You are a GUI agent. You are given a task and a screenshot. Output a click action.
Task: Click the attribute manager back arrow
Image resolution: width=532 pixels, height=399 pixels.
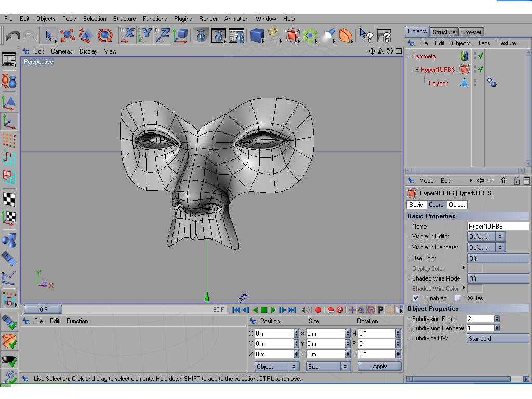click(481, 181)
